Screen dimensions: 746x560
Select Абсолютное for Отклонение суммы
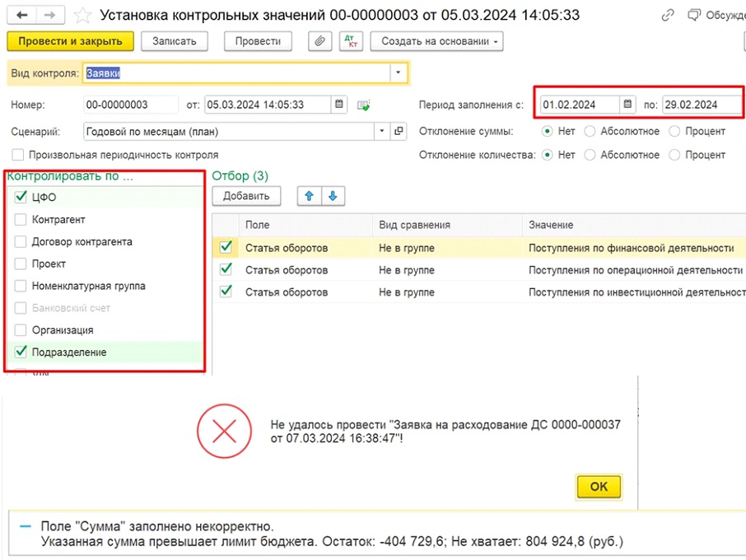(x=590, y=131)
